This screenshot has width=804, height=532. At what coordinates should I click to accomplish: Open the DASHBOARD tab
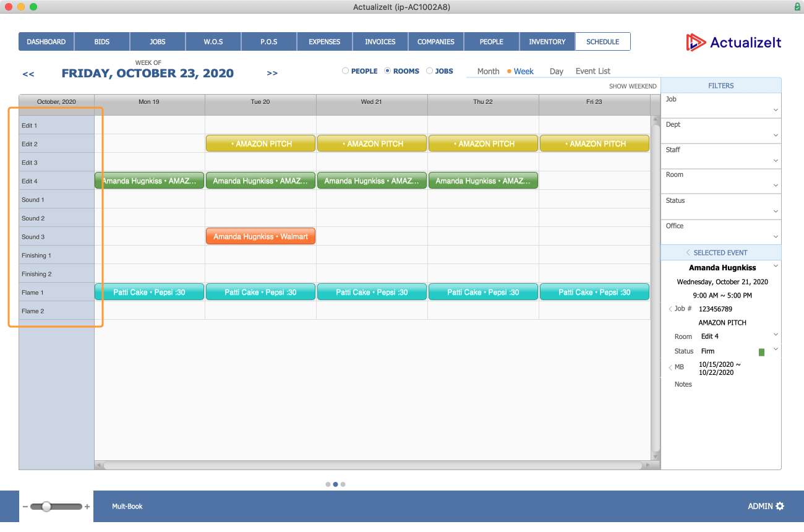point(46,41)
